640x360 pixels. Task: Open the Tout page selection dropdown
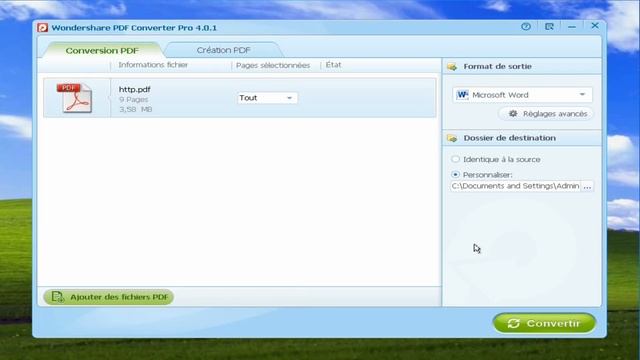pos(267,98)
